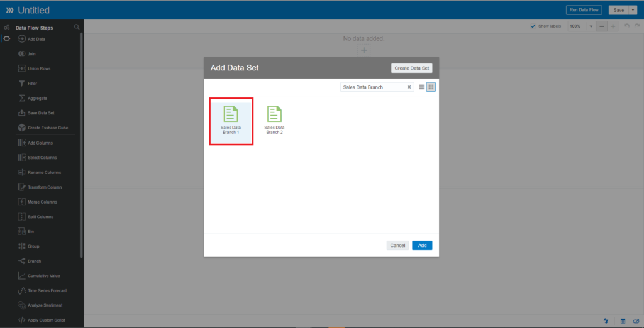This screenshot has width=644, height=328.
Task: Select the Split Columns step
Action: coord(36,217)
